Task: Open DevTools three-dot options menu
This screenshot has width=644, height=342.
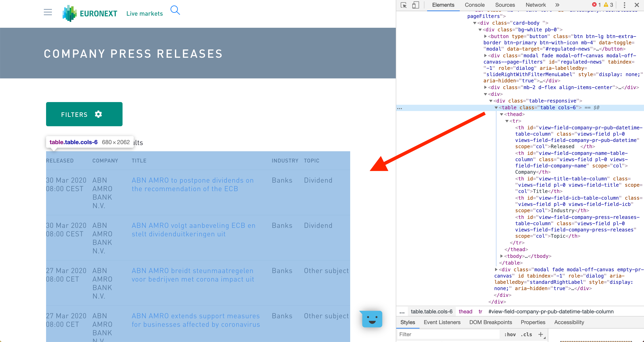Action: point(624,5)
